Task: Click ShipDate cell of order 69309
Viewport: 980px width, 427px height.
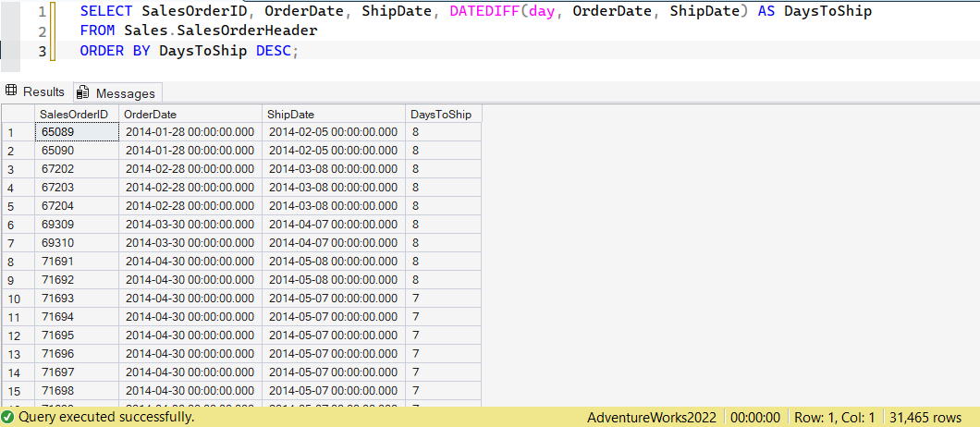Action: (x=334, y=224)
